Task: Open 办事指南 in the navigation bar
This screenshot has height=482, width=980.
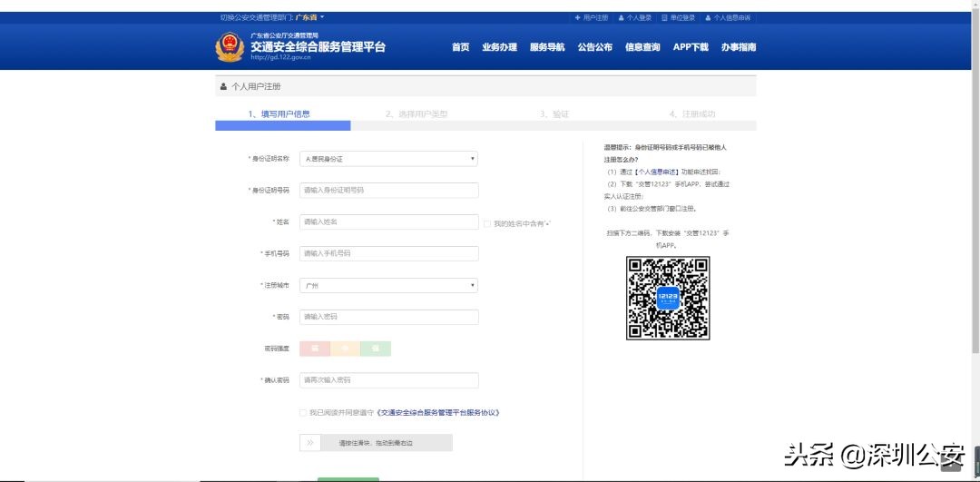Action: (x=738, y=47)
